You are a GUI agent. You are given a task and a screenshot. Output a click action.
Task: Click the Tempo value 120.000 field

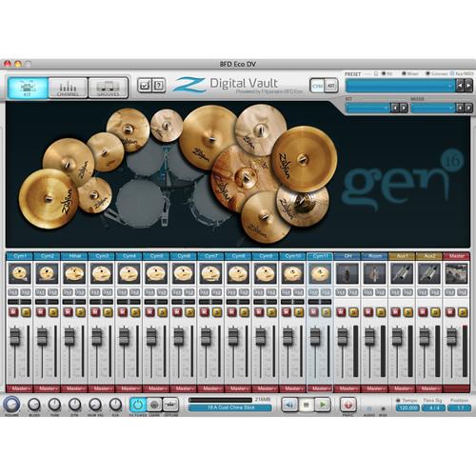coord(408,407)
